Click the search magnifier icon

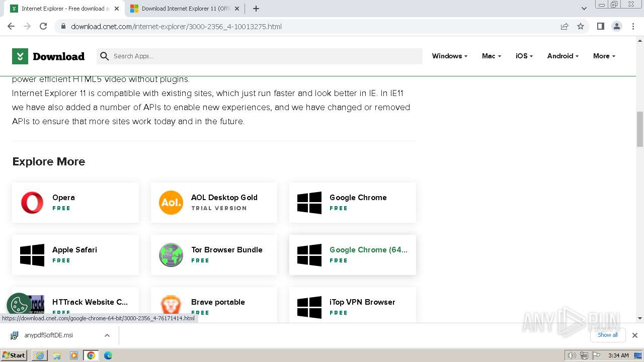[105, 56]
